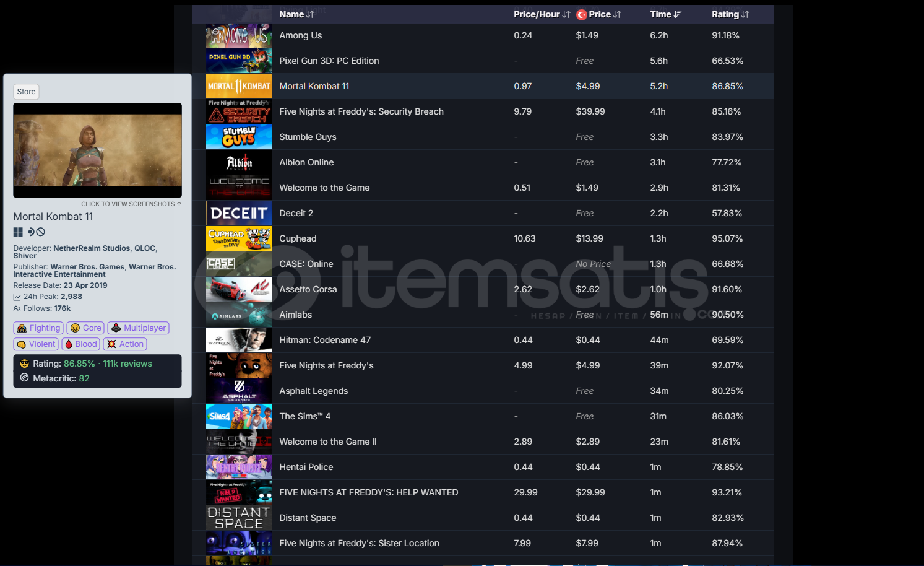Open the Hentai Police row name
Screen dimensions: 924x566
click(x=306, y=467)
